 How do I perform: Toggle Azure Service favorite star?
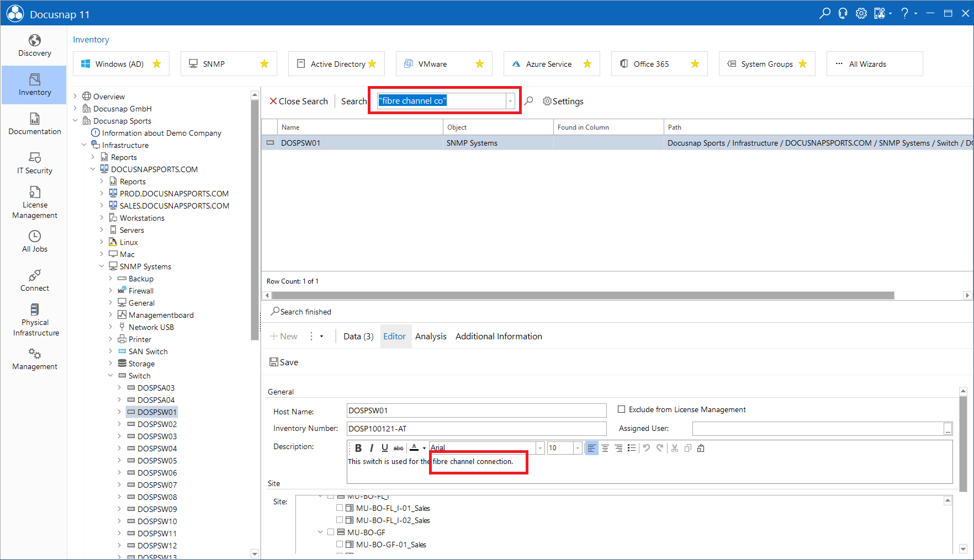point(587,64)
